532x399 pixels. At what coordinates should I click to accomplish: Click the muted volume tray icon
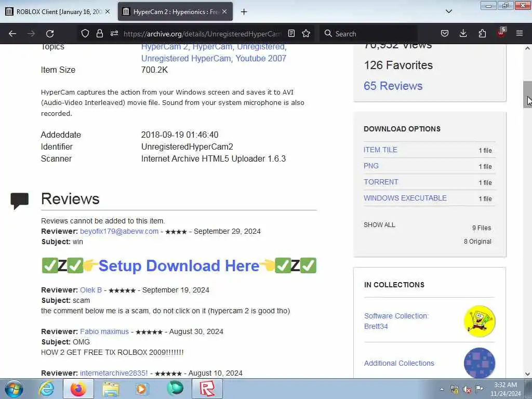pos(467,390)
